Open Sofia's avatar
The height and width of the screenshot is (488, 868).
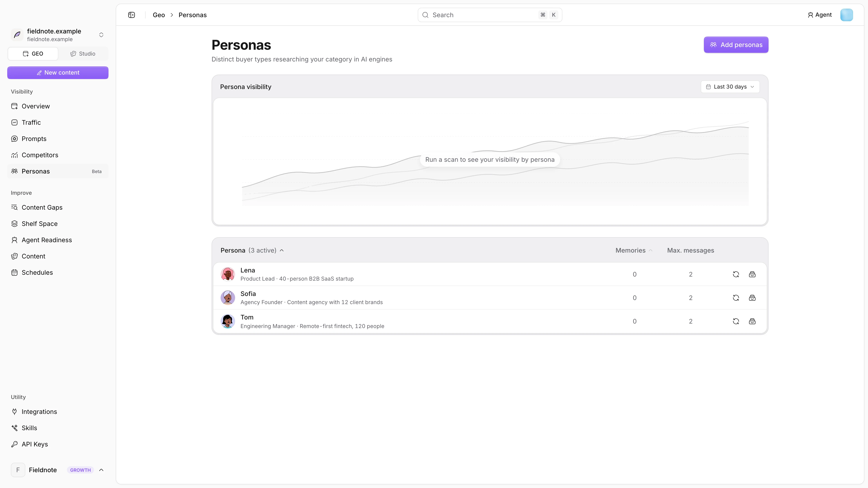point(228,298)
